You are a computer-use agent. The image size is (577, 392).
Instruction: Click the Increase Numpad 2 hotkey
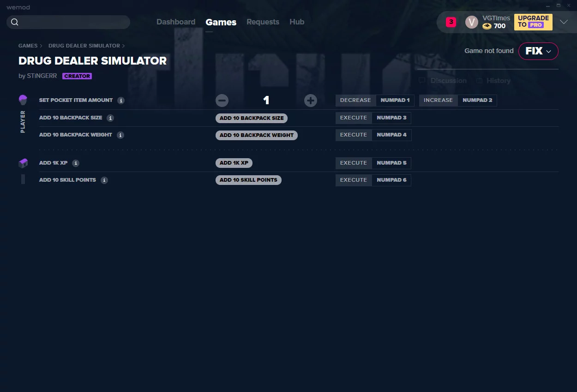(458, 101)
